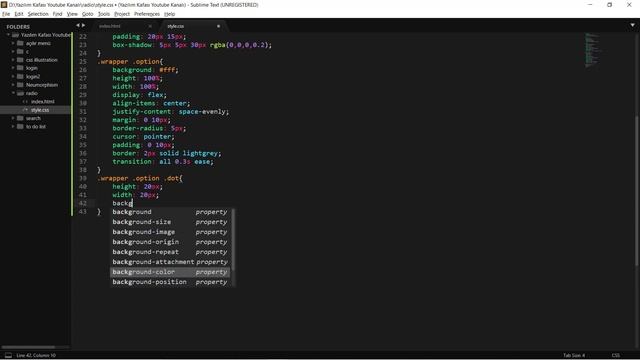640x360 pixels.
Task: Expand the c folder arrow
Action: (13, 52)
